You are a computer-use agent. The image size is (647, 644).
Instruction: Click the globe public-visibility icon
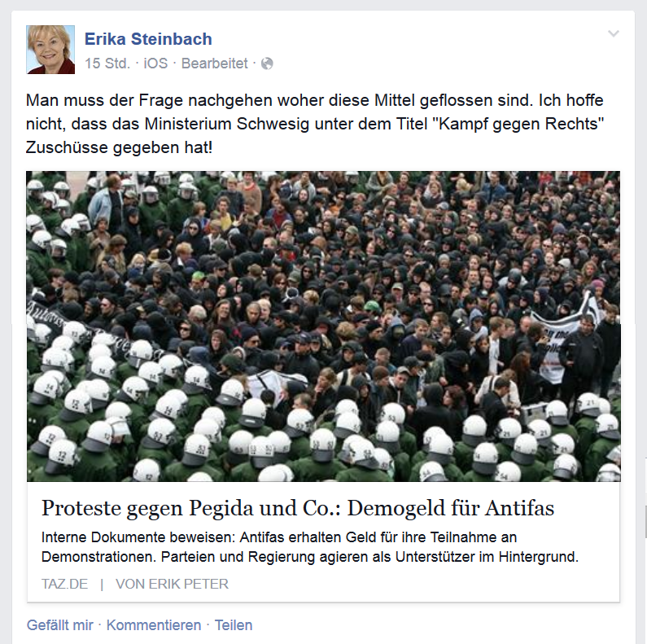[x=268, y=64]
